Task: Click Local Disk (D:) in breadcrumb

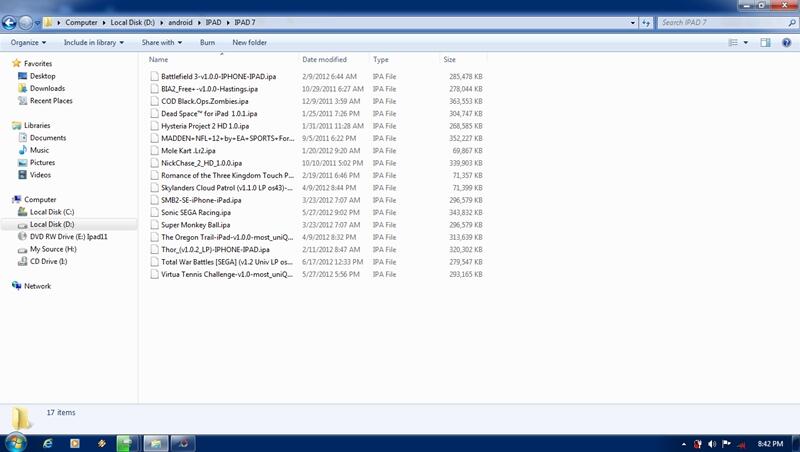Action: tap(132, 22)
